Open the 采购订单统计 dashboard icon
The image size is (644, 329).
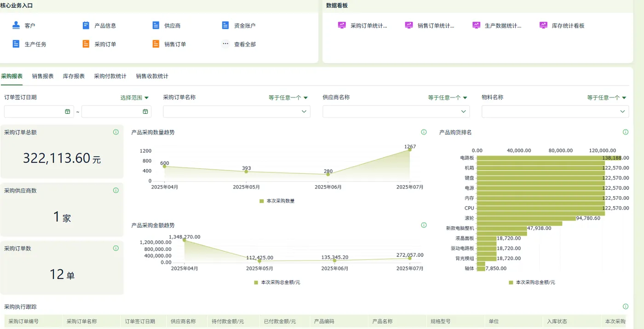pos(342,25)
